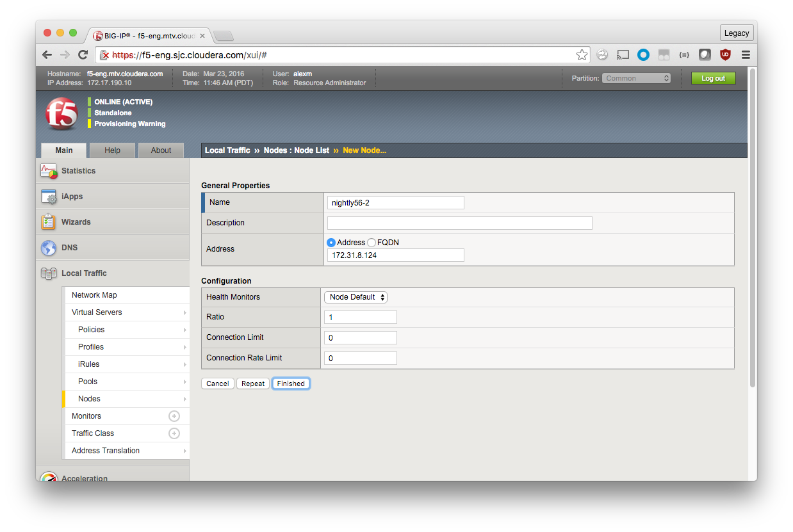Image resolution: width=793 pixels, height=532 pixels.
Task: Click the iApps gear icon
Action: click(49, 197)
